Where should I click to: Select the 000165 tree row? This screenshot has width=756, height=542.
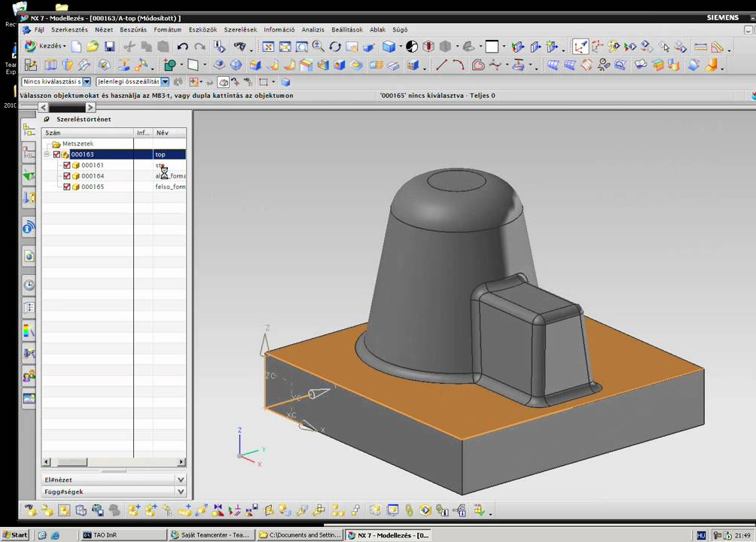[x=114, y=187]
